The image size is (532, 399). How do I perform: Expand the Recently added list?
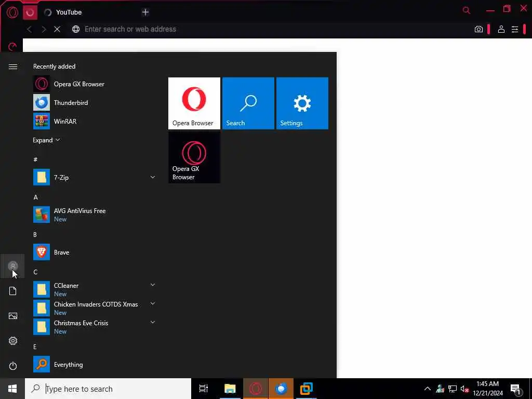coord(46,140)
